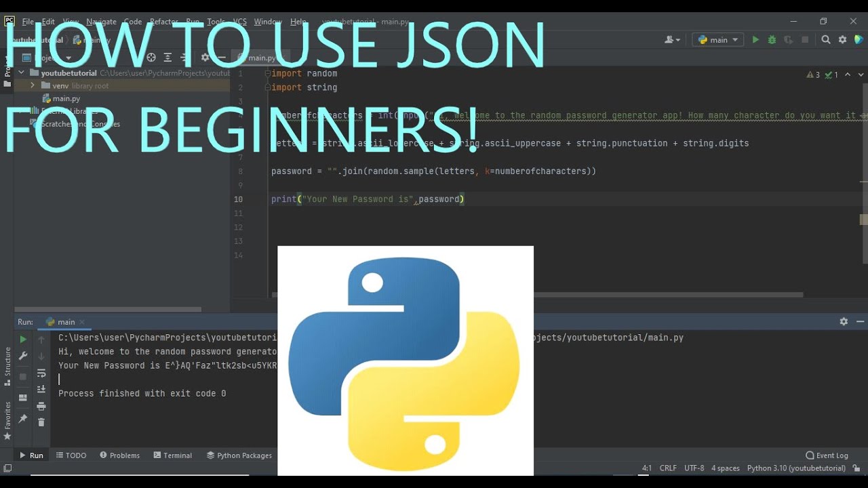Toggle Soft-Wrap in the Run console
Screen dimensions: 868x488
41,373
